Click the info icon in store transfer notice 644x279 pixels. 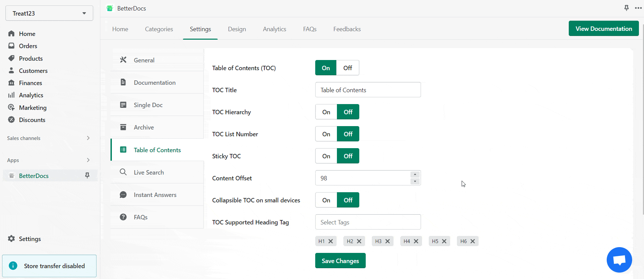(13, 266)
